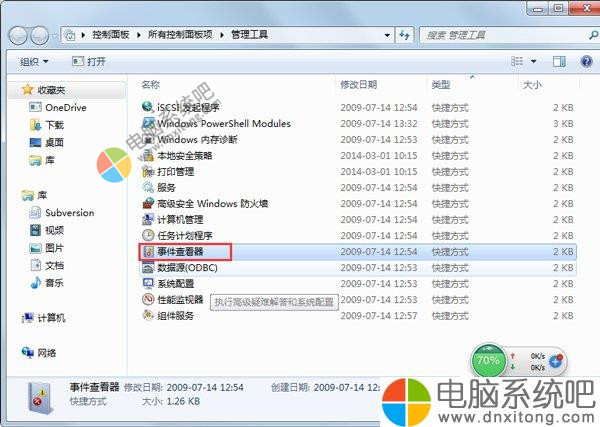Click the large 事件查看器 icon in details pane
Viewport: 600px width, 427px height.
click(40, 398)
